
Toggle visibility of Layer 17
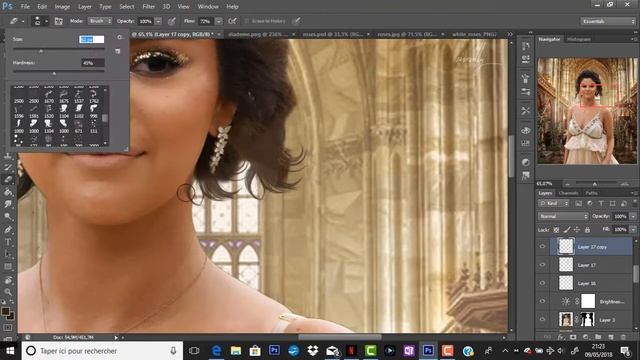542,265
